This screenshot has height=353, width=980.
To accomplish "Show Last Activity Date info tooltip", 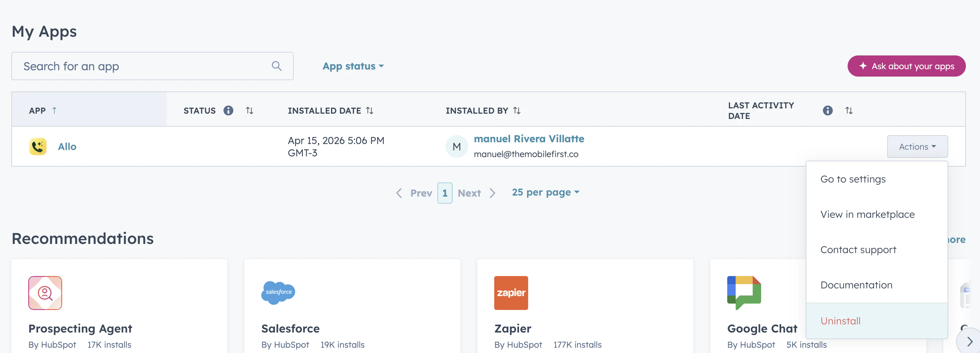I will point(828,110).
